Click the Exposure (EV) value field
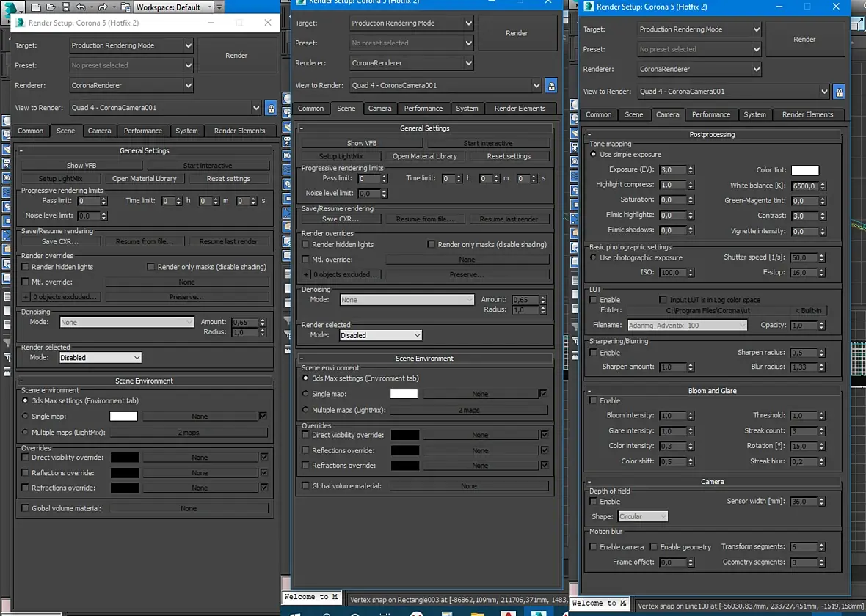Screen dimensions: 866x616 [672, 170]
